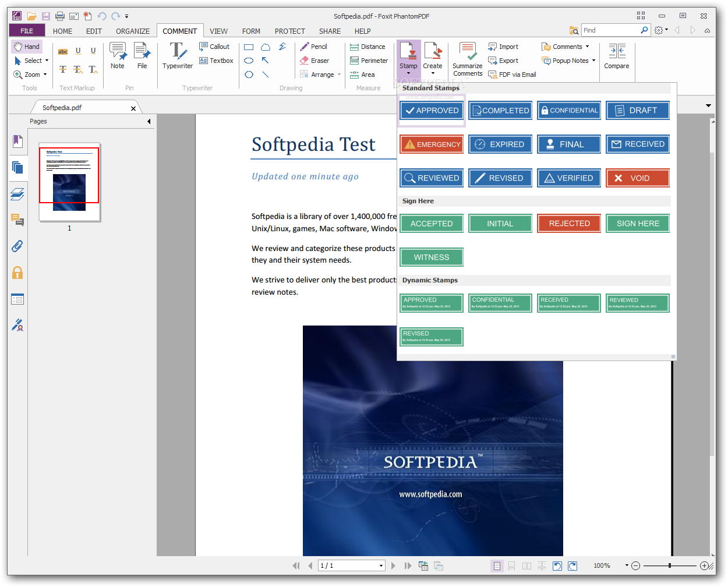Screen dimensions: 728x587
Task: Select the cloud drawing shape
Action: (x=266, y=47)
